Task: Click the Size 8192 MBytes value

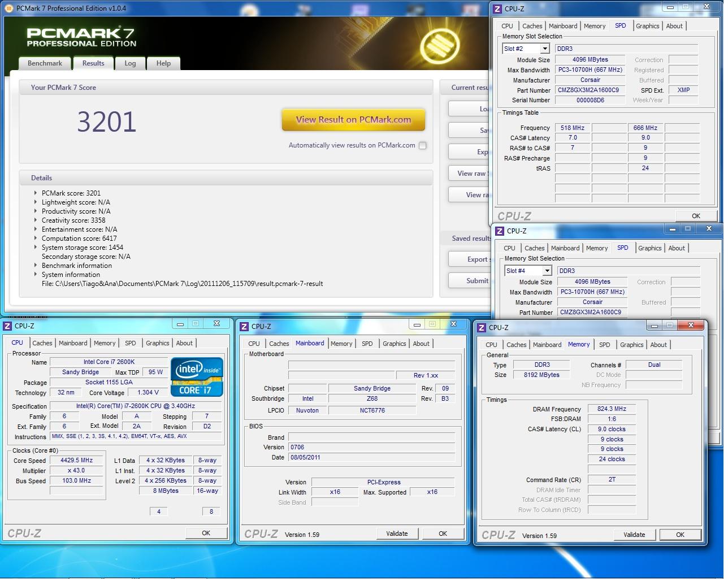Action: pyautogui.click(x=541, y=375)
